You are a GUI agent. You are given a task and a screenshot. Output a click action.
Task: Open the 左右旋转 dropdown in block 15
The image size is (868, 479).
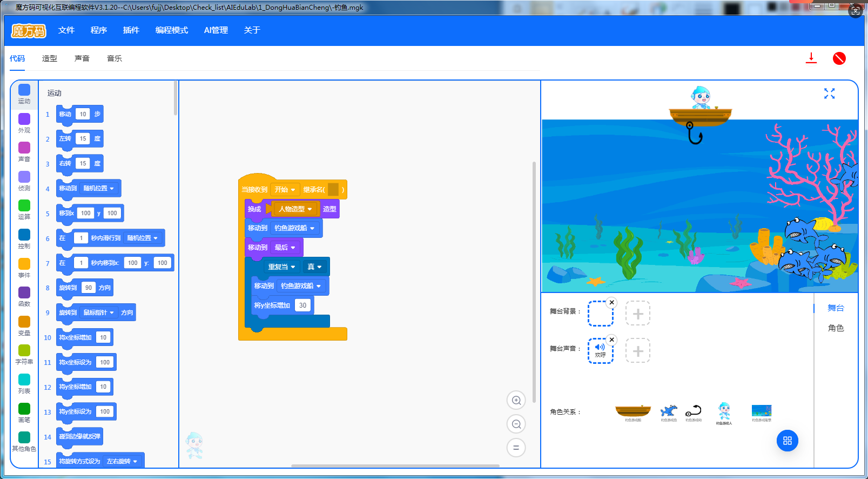pos(122,461)
